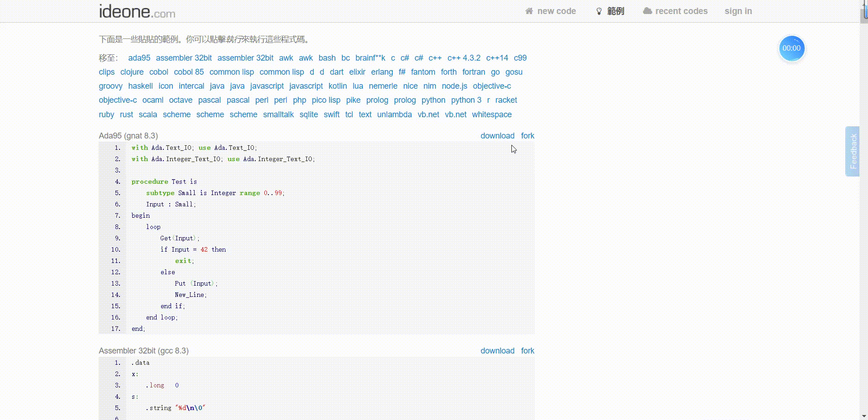Click sign in in the header
The height and width of the screenshot is (420, 868).
click(x=738, y=11)
